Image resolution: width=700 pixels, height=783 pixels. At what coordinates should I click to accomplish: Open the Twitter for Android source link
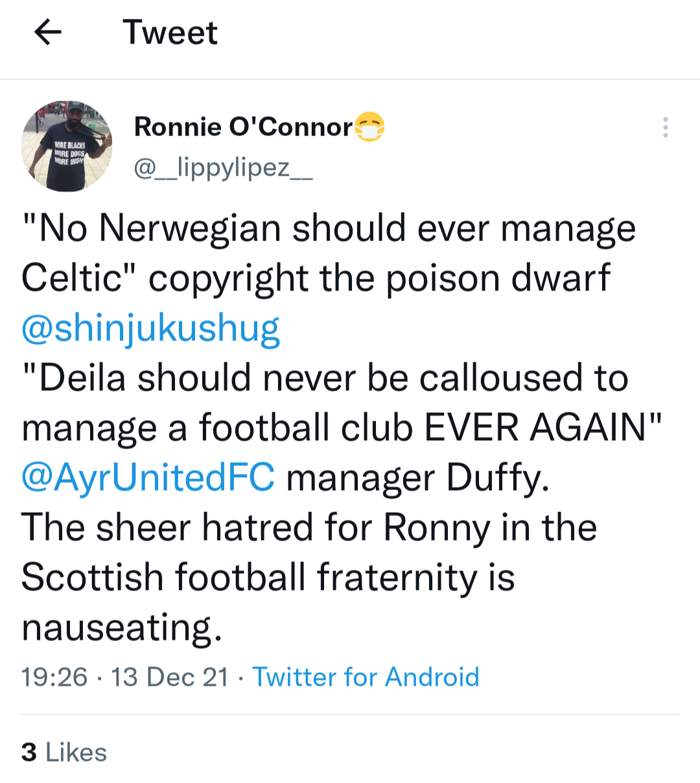point(366,677)
